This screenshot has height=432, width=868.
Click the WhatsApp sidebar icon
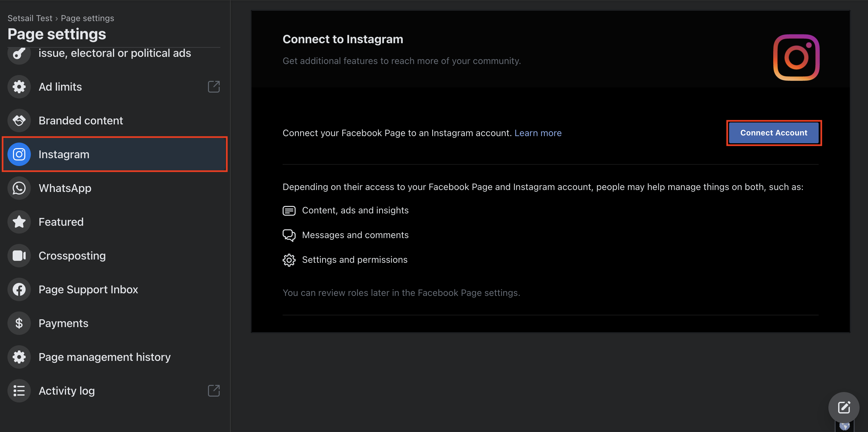click(19, 188)
